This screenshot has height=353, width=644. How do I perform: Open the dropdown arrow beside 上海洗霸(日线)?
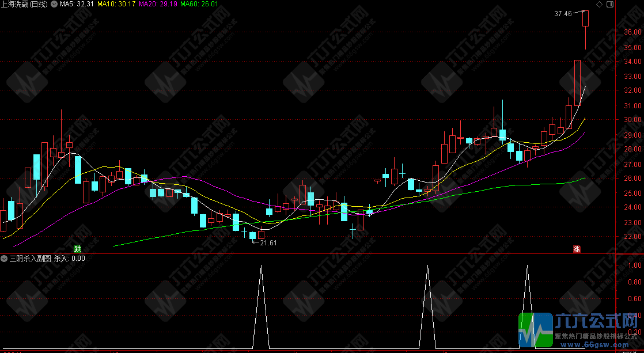coord(54,4)
